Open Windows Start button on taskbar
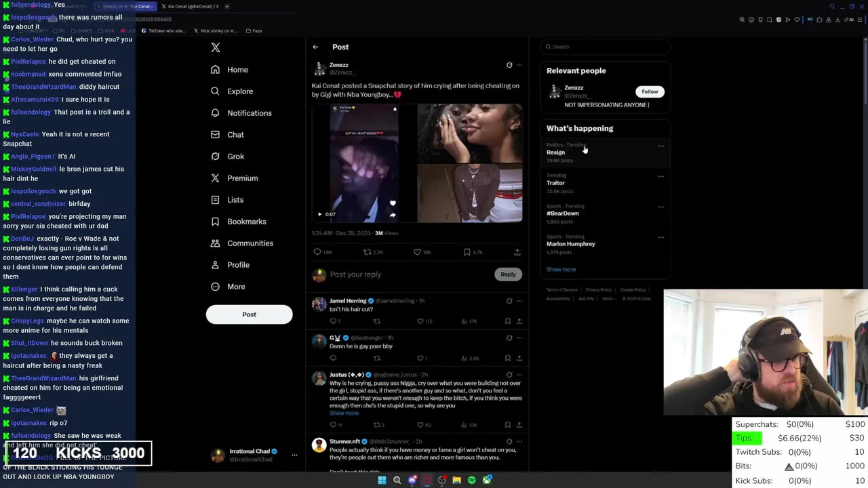Screen dimensions: 868x488 382,480
